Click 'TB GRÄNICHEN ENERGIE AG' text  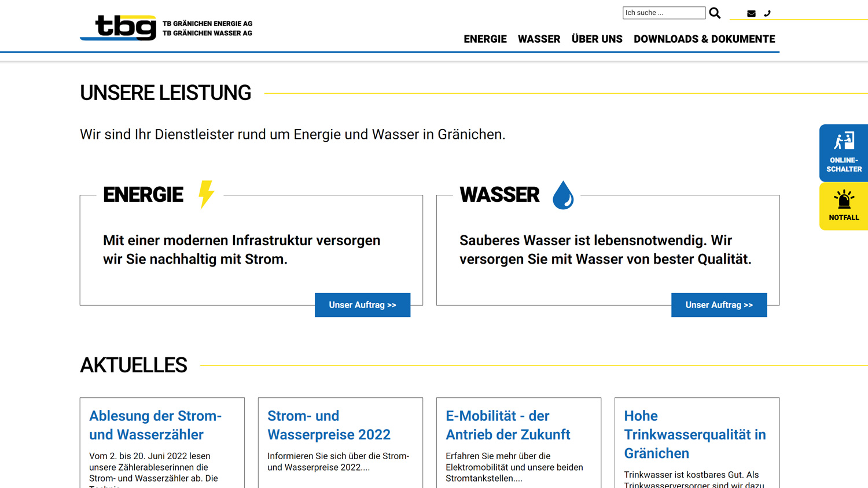pos(207,24)
